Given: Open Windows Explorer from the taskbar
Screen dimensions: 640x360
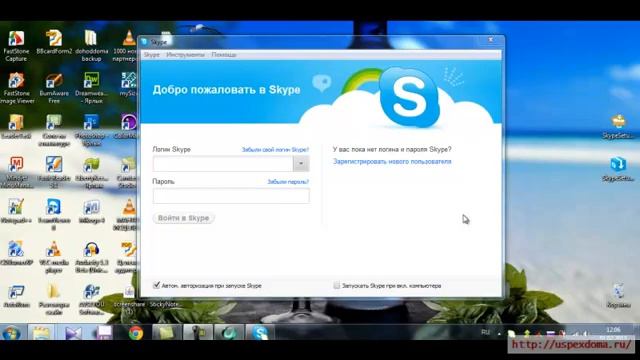Looking at the screenshot, I should 41,333.
